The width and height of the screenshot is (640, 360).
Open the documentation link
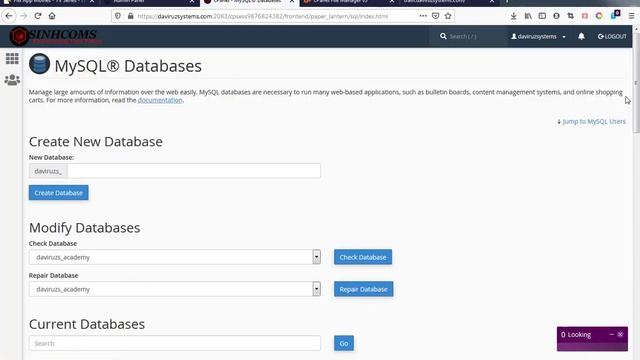[x=160, y=100]
